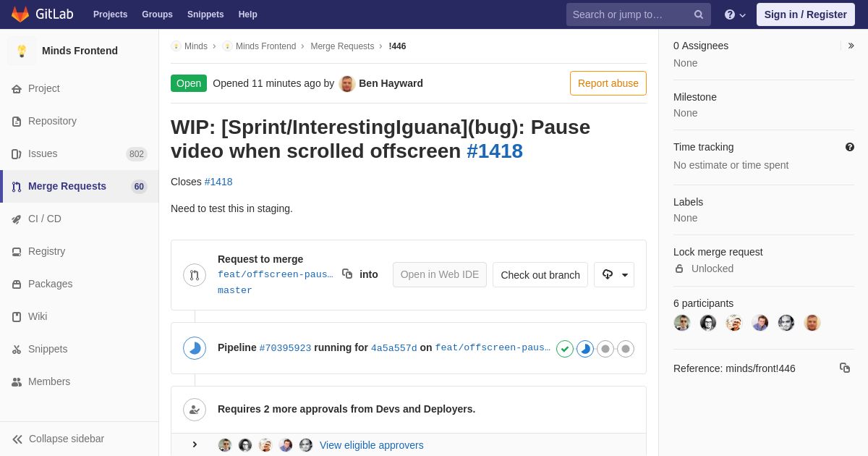This screenshot has width=868, height=456.
Task: Open the Projects top menu
Action: (x=110, y=14)
